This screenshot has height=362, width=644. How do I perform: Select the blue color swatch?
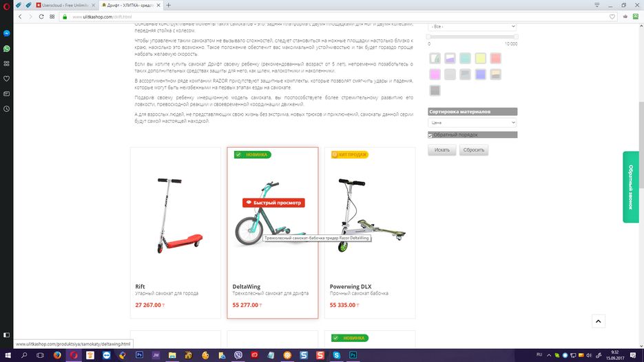[x=480, y=74]
